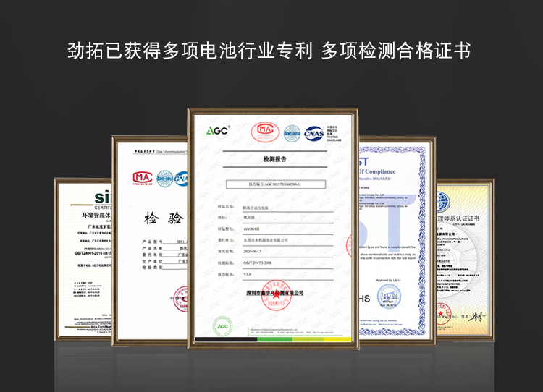Click the large 检 验 heading
The height and width of the screenshot is (392, 543).
coord(164,218)
